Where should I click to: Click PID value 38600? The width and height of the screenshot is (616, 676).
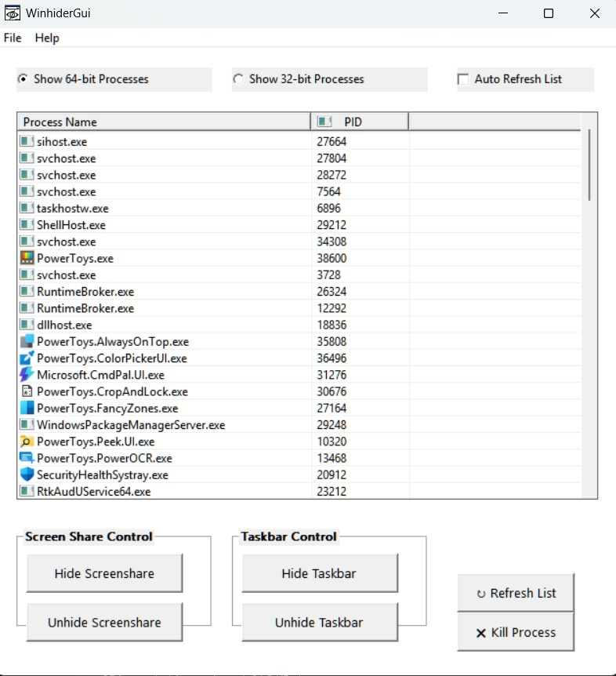(332, 258)
